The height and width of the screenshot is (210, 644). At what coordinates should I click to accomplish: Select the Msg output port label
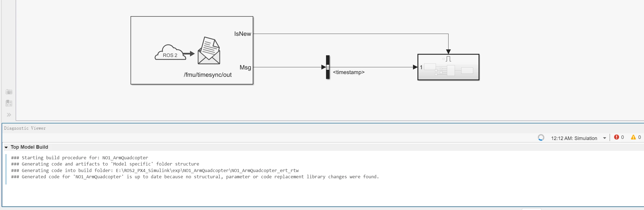pyautogui.click(x=245, y=67)
